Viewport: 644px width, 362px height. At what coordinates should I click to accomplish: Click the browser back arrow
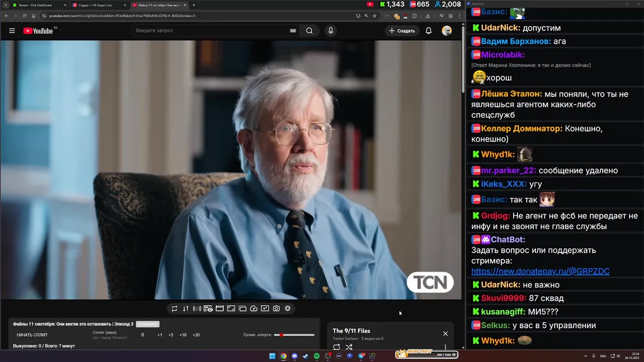(x=6, y=16)
